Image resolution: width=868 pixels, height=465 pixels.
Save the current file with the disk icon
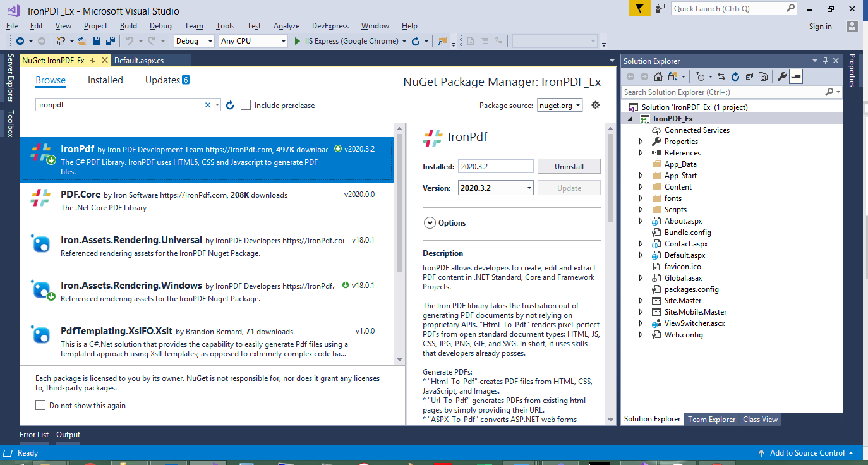pos(97,41)
